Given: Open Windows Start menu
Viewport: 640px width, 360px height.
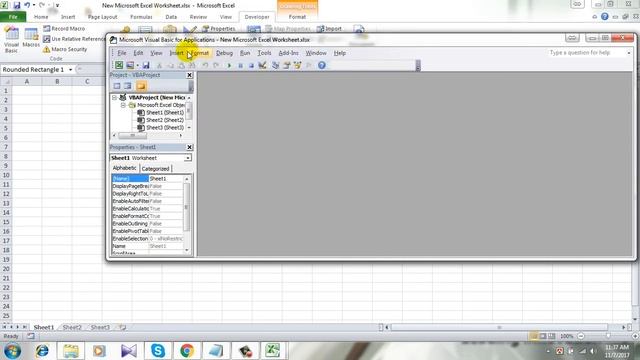Looking at the screenshot, I should pyautogui.click(x=13, y=351).
